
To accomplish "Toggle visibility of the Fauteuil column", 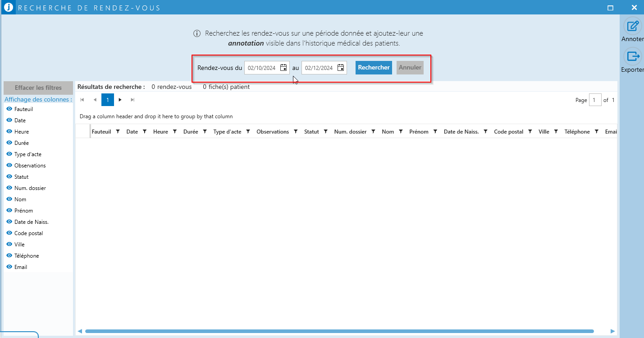I will [9, 109].
